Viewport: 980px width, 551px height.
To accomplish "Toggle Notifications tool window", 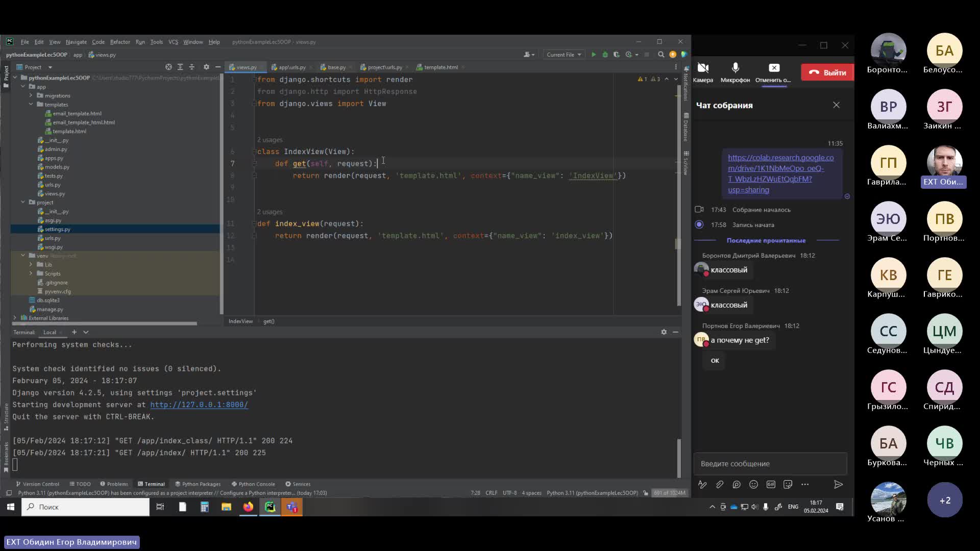I will [x=686, y=83].
